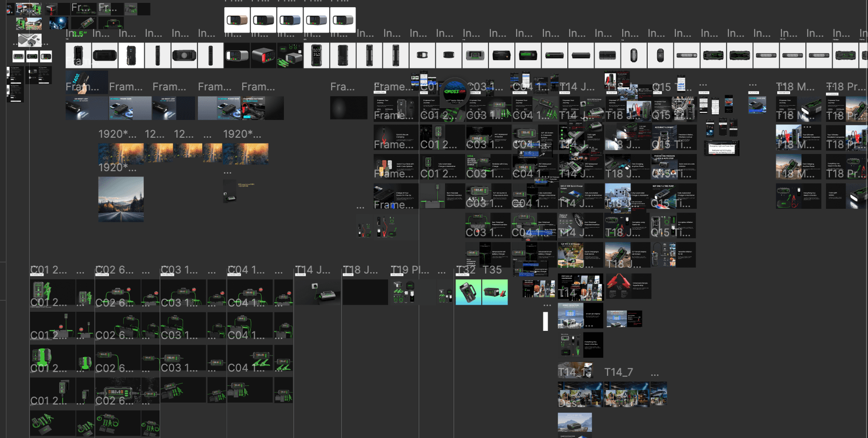
Task: Click the 'T32' frame label
Action: tap(466, 270)
